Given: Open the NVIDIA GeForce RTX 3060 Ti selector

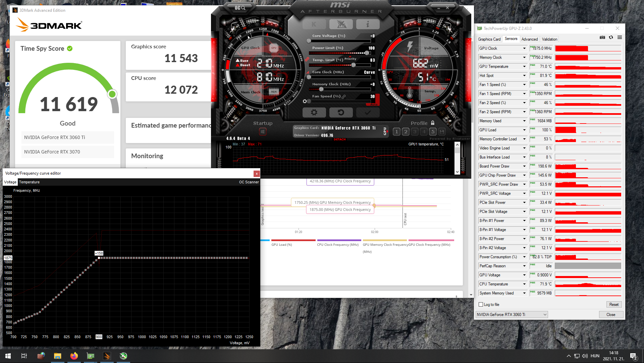Looking at the screenshot, I should (512, 315).
